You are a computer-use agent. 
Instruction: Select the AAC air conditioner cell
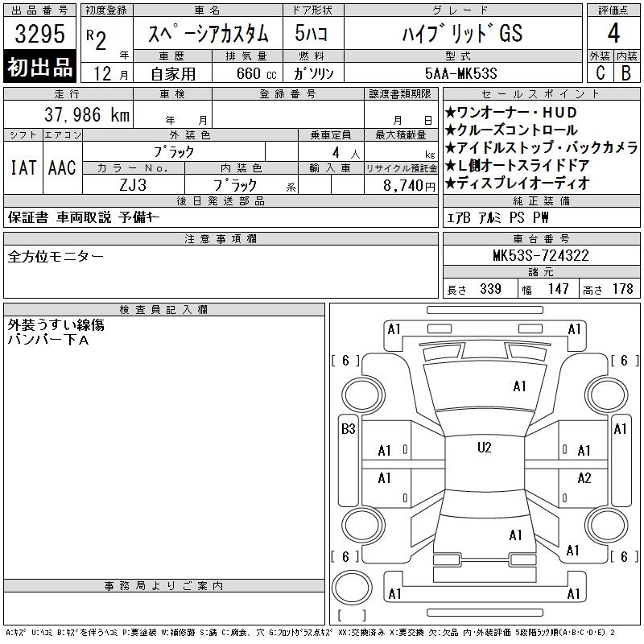(x=62, y=167)
